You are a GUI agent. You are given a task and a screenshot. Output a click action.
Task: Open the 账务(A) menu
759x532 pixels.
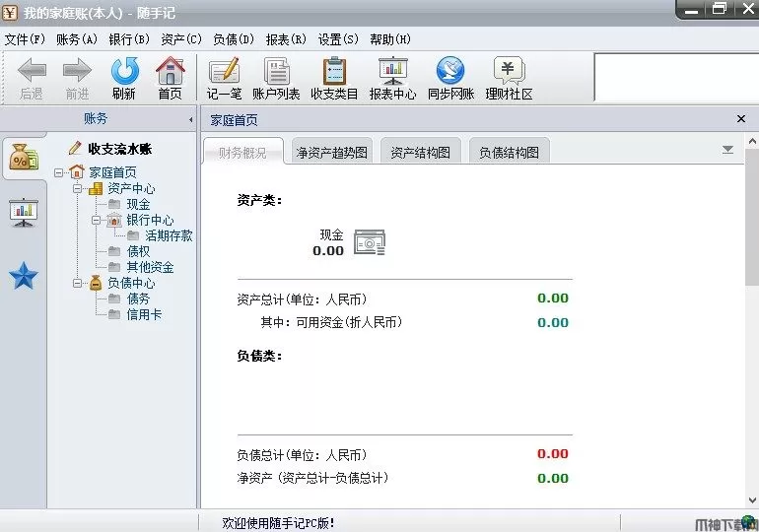(x=77, y=39)
